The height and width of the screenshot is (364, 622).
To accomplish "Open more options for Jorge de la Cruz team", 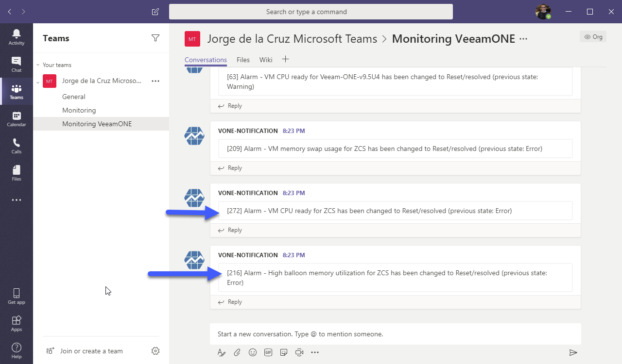I will tap(155, 81).
